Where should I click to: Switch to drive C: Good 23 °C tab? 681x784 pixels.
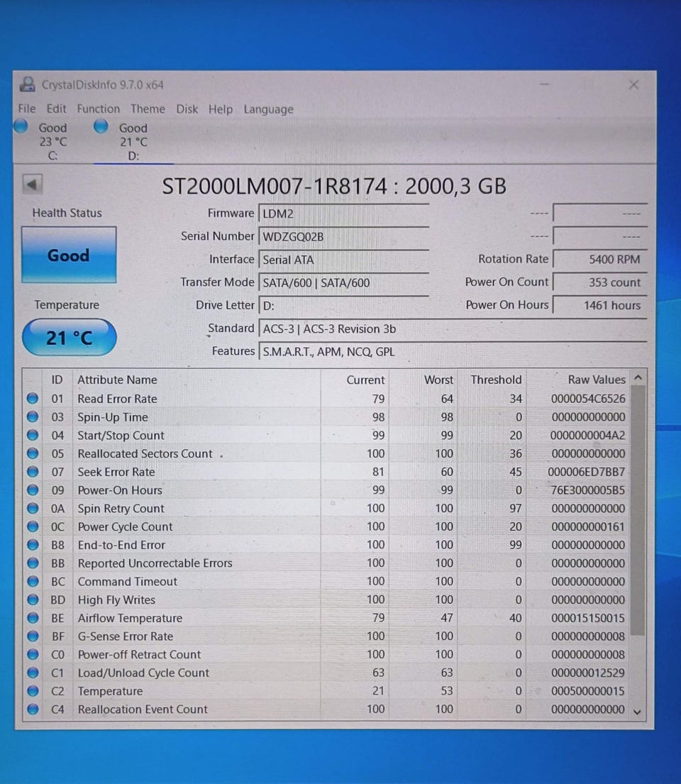[52, 141]
